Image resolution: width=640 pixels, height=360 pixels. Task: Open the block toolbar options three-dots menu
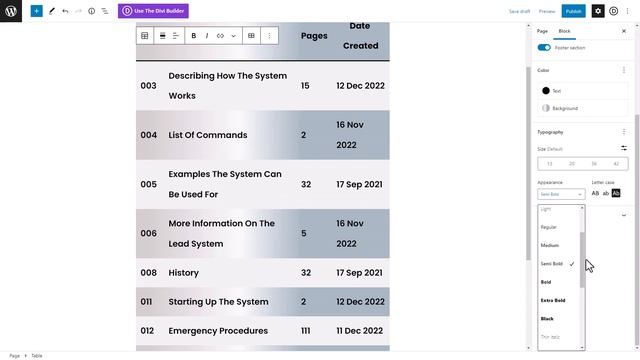coord(269,36)
